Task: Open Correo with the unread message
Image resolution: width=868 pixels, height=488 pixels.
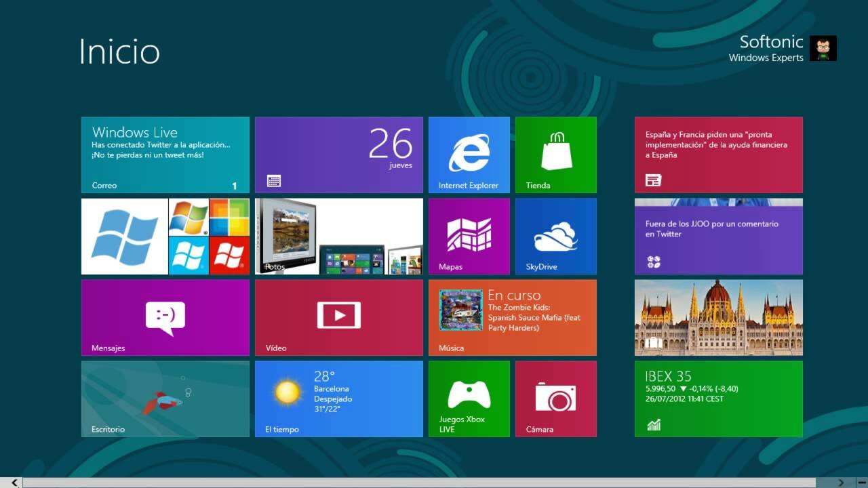Action: coord(165,155)
